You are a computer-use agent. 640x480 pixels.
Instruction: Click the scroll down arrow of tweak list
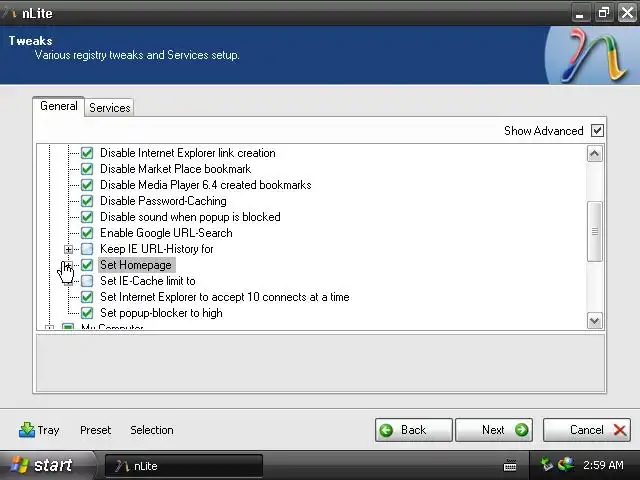pos(595,320)
